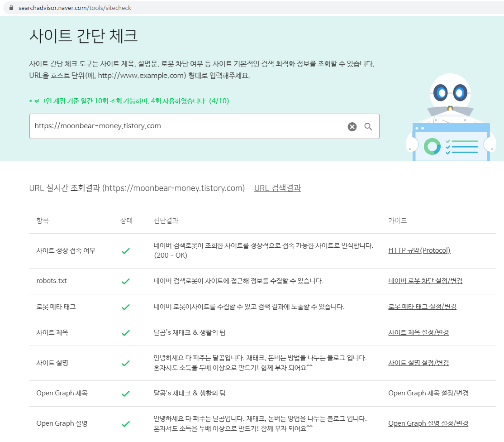Click the 사이트 설명 row label
The image size is (504, 442).
(52, 363)
